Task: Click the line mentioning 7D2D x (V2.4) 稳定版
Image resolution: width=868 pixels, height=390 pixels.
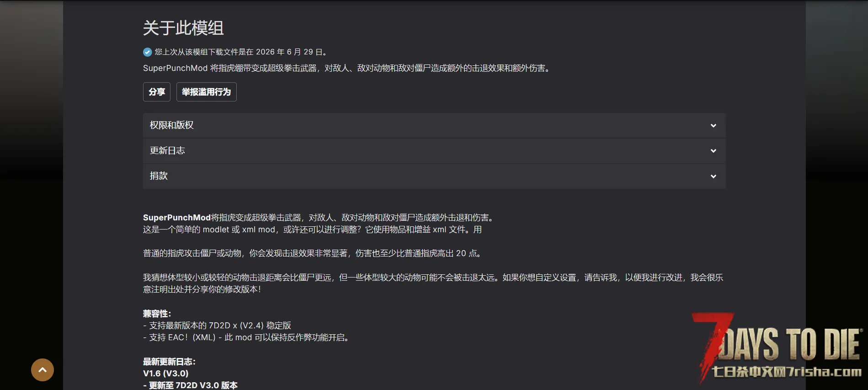Action: pos(217,326)
